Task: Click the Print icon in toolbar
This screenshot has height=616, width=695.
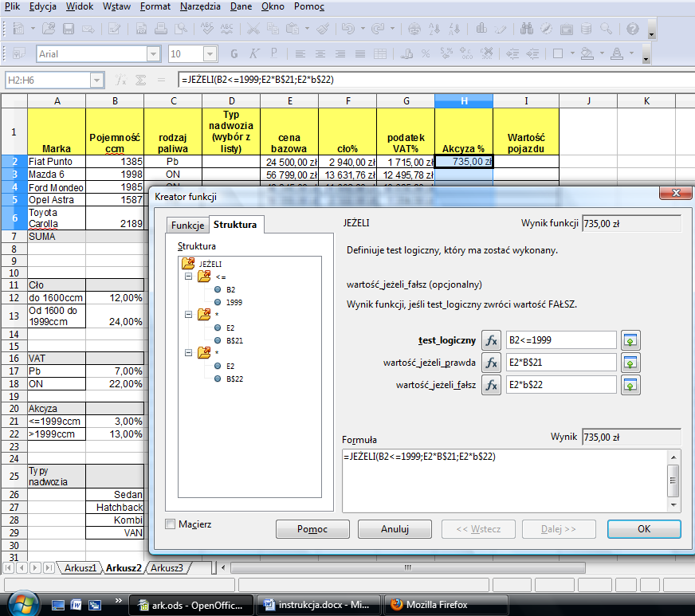Action: click(x=161, y=29)
